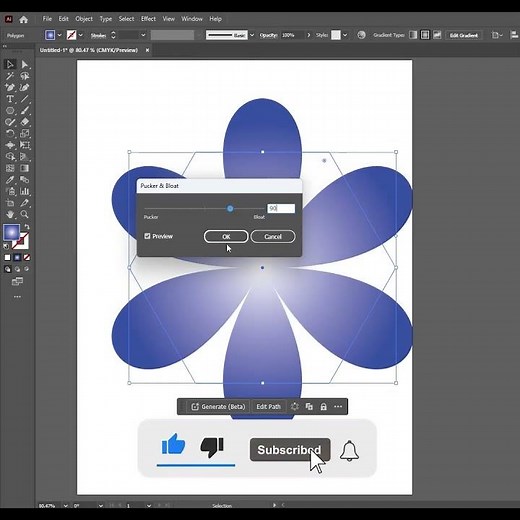The image size is (520, 520).
Task: Click the Home icon in menu bar
Action: point(23,19)
